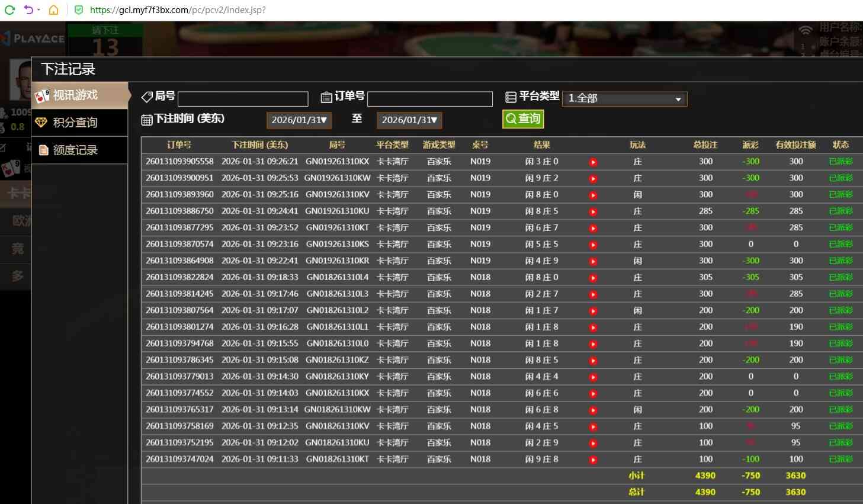863x504 pixels.
Task: Open the end date picker dropdown
Action: coord(409,120)
